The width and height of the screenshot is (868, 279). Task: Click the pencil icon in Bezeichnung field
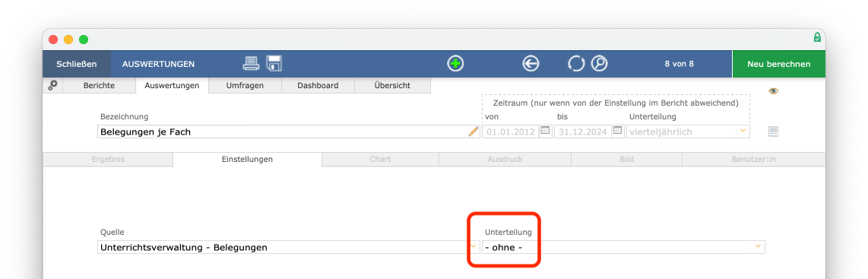tap(474, 132)
